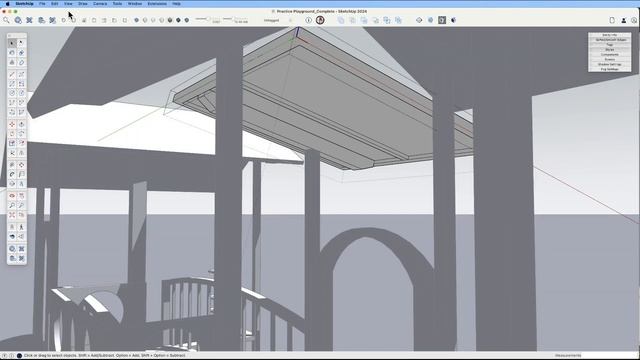Screen dimensions: 640x360
Task: Choose the Section Plane tool
Action: (x=22, y=237)
